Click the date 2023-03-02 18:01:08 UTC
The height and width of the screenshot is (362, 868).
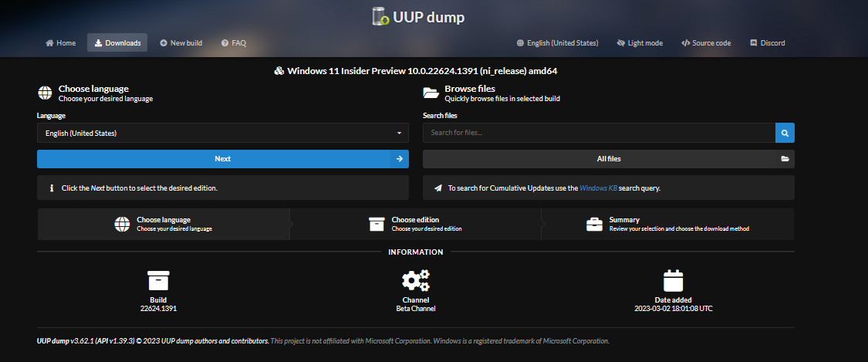tap(673, 308)
